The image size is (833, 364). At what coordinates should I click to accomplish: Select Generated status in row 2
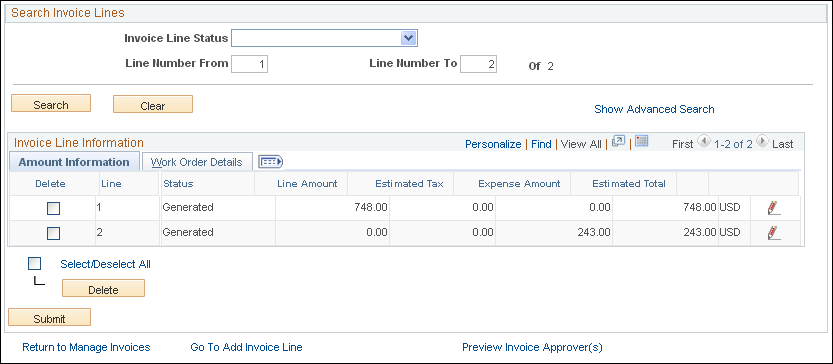pyautogui.click(x=188, y=232)
